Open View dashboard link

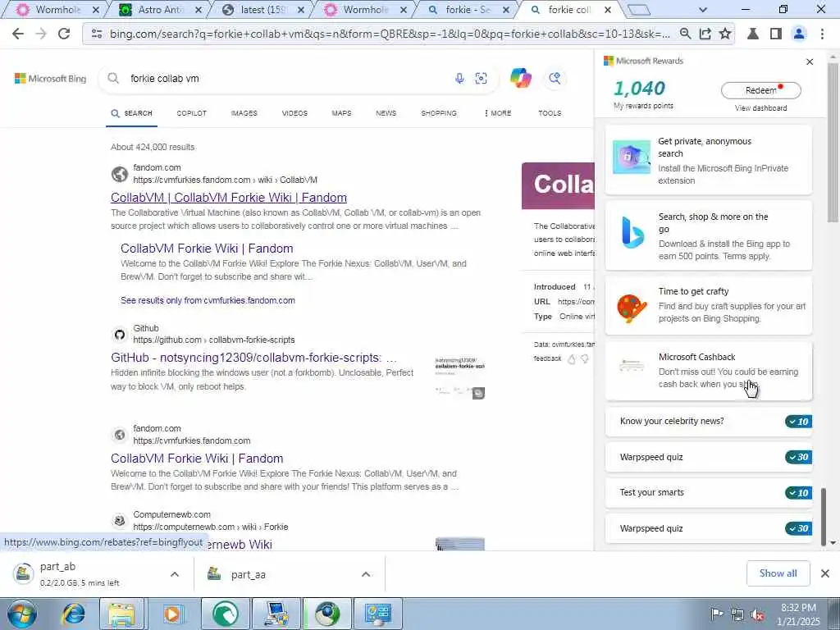pos(760,108)
